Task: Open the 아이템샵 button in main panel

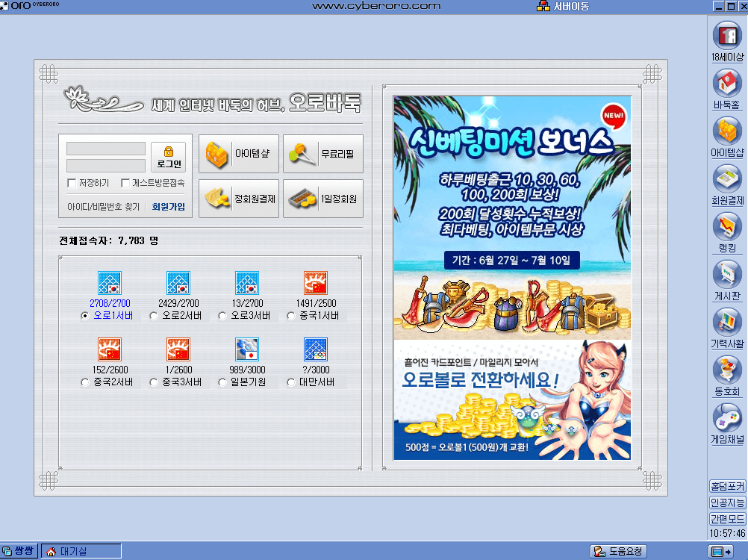Action: [x=239, y=154]
